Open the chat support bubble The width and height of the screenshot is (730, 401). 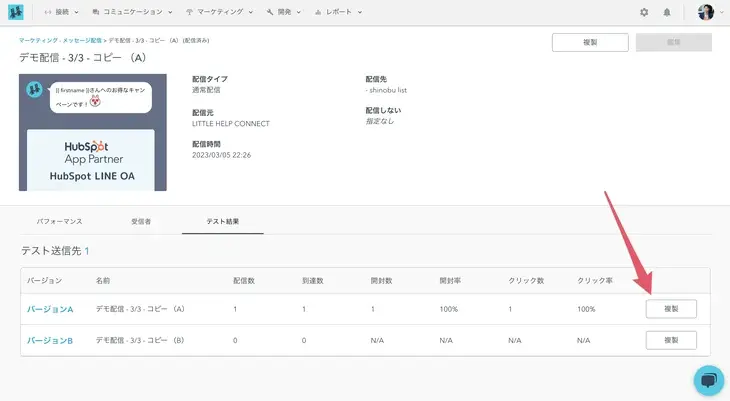[x=707, y=380]
